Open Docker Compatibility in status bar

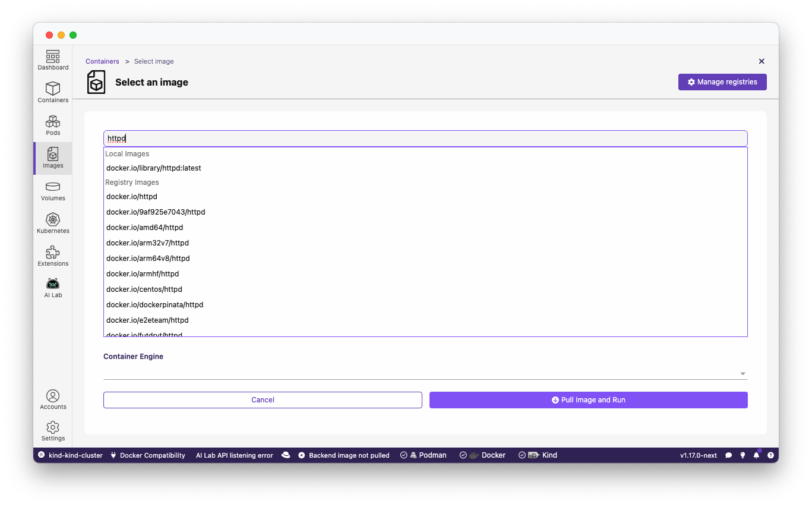[x=147, y=455]
